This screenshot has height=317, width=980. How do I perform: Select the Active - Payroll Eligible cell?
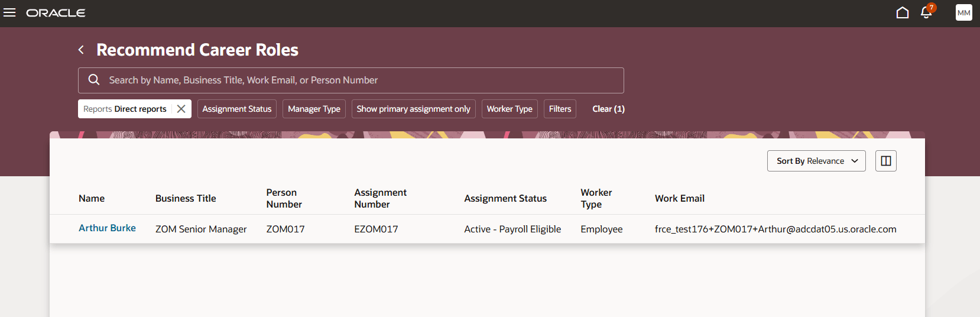click(x=512, y=229)
